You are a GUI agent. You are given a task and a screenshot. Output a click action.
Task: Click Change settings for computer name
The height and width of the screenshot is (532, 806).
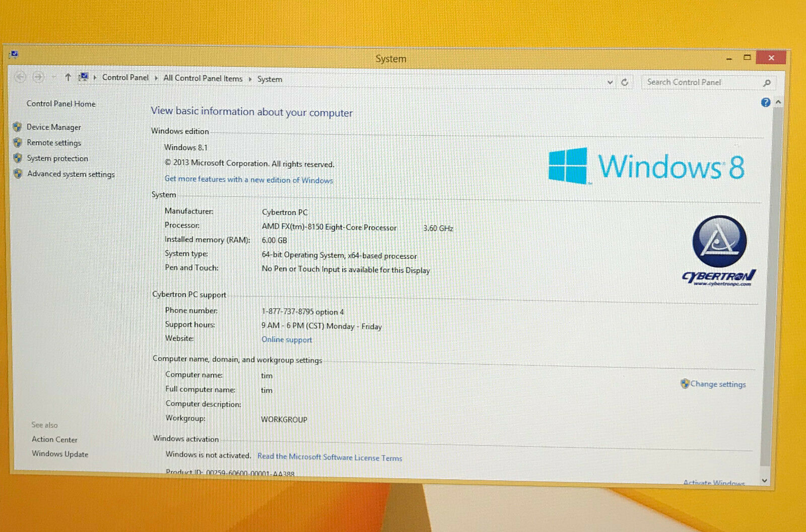(718, 384)
